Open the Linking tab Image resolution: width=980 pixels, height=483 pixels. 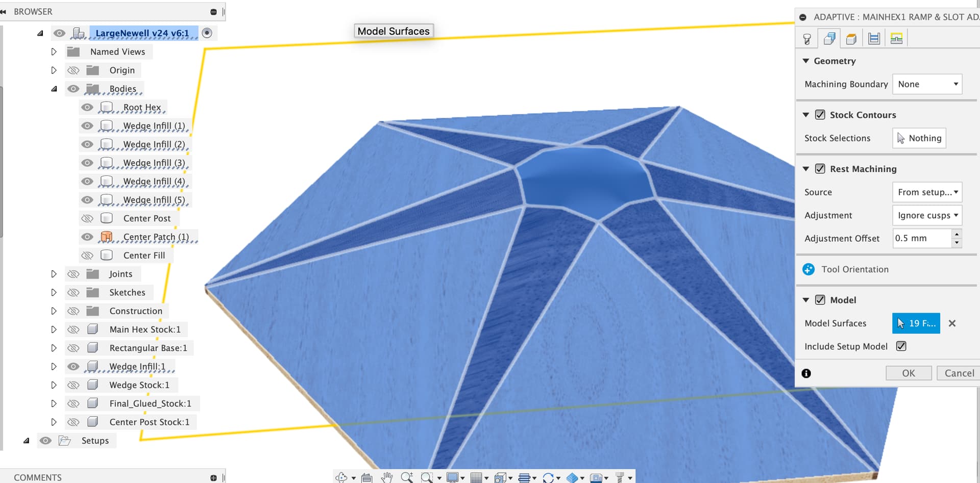pyautogui.click(x=896, y=39)
